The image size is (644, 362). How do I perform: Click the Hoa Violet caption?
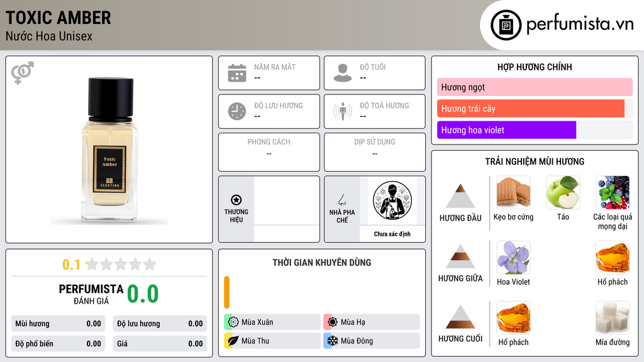[x=513, y=282]
